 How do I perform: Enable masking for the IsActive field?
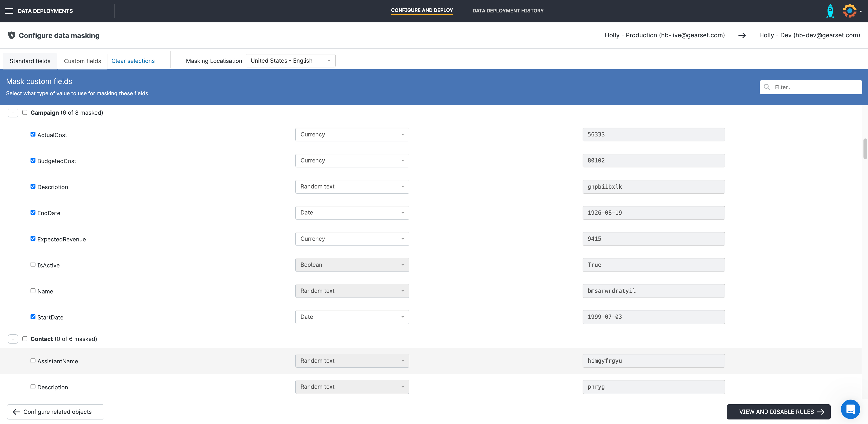[x=33, y=264]
